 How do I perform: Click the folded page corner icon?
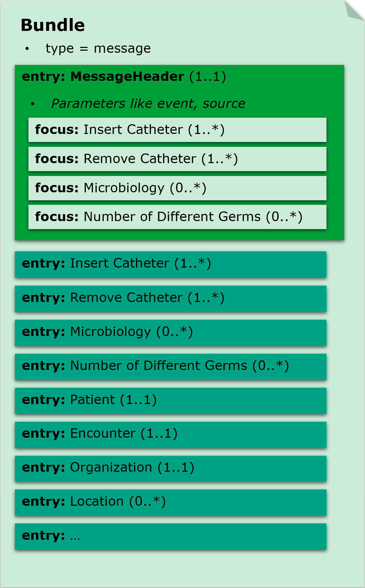[353, 10]
